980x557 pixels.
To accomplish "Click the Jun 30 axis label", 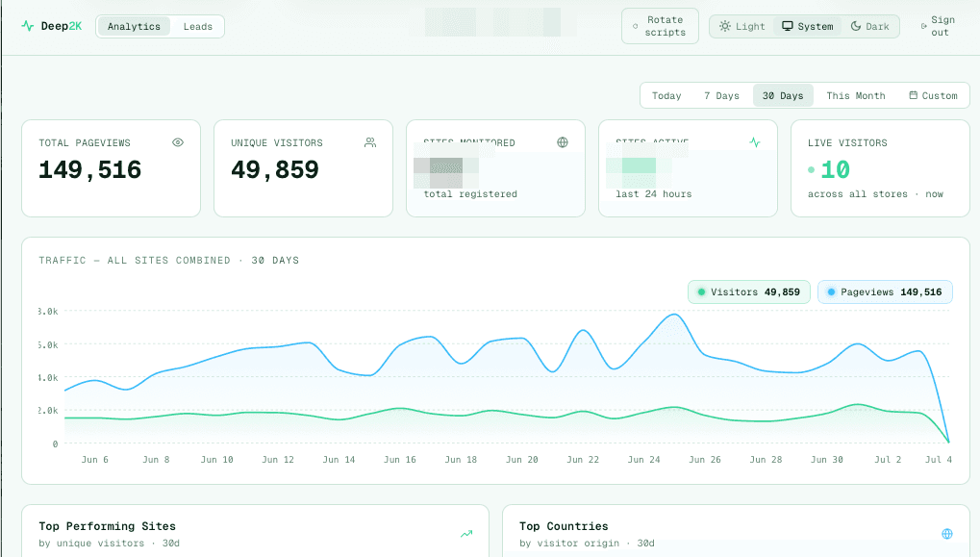I will click(827, 460).
